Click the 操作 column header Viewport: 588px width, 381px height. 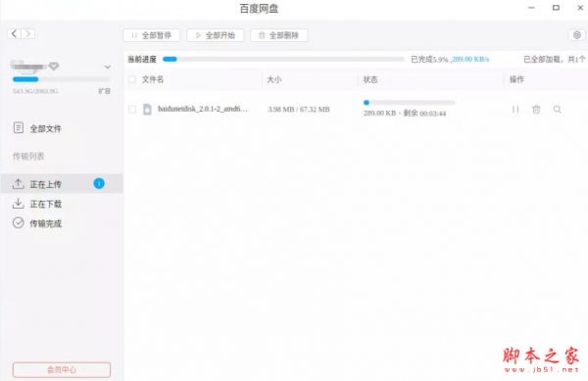[516, 79]
